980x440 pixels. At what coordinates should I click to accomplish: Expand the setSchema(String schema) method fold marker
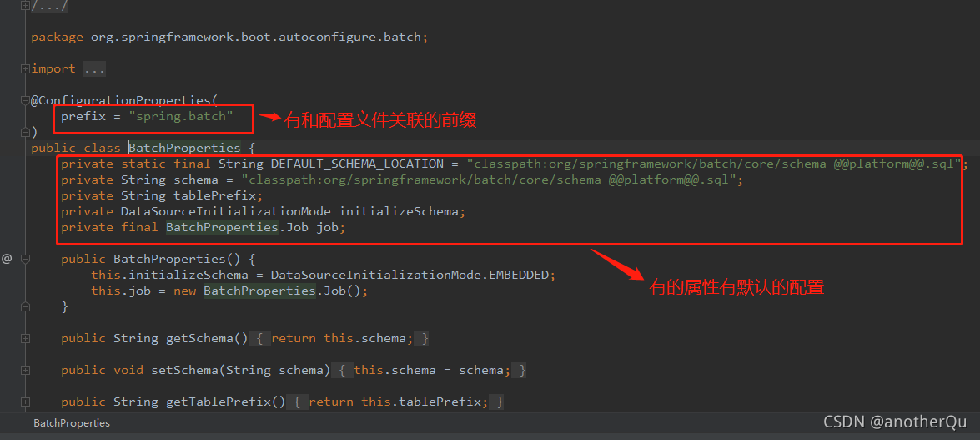(x=25, y=370)
